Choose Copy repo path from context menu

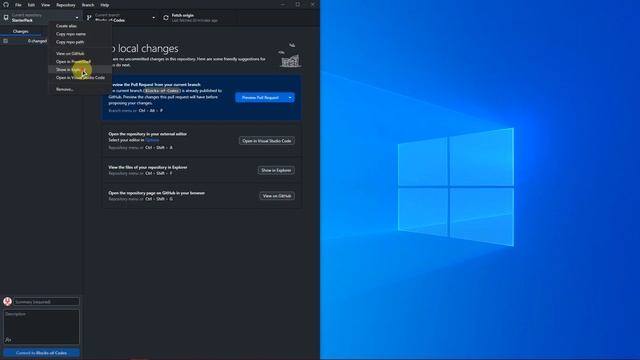(80, 42)
